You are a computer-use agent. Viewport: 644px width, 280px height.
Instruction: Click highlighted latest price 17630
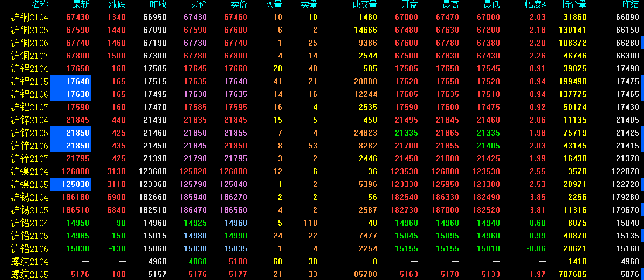(71, 95)
